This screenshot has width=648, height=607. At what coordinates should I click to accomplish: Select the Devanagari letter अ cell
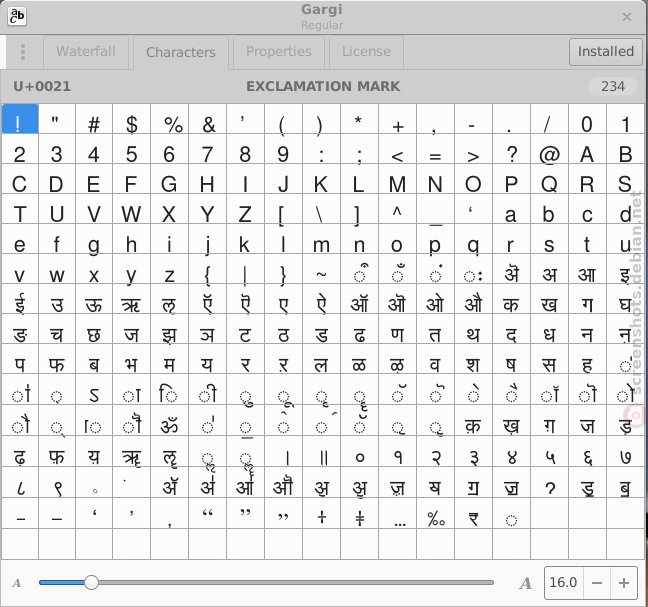550,269
